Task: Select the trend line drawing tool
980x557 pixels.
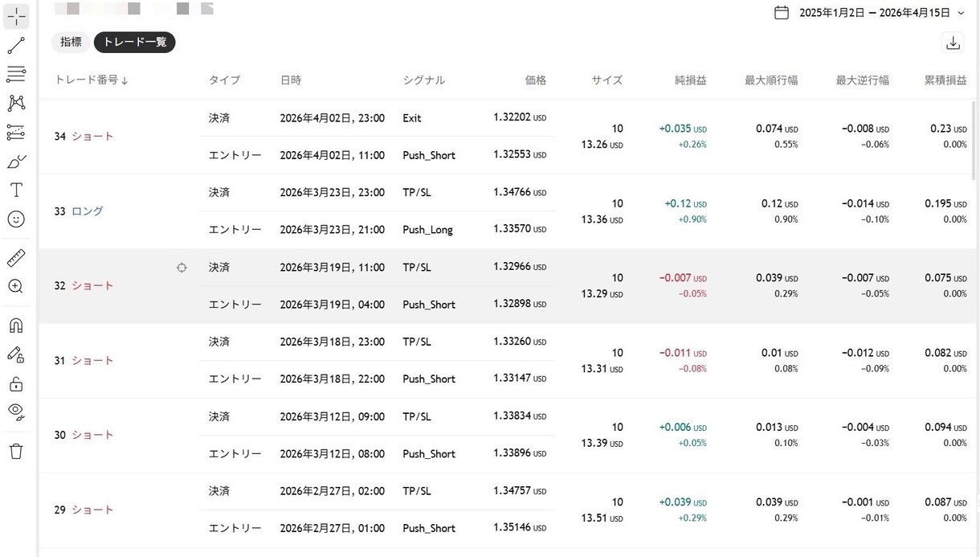Action: pyautogui.click(x=16, y=45)
